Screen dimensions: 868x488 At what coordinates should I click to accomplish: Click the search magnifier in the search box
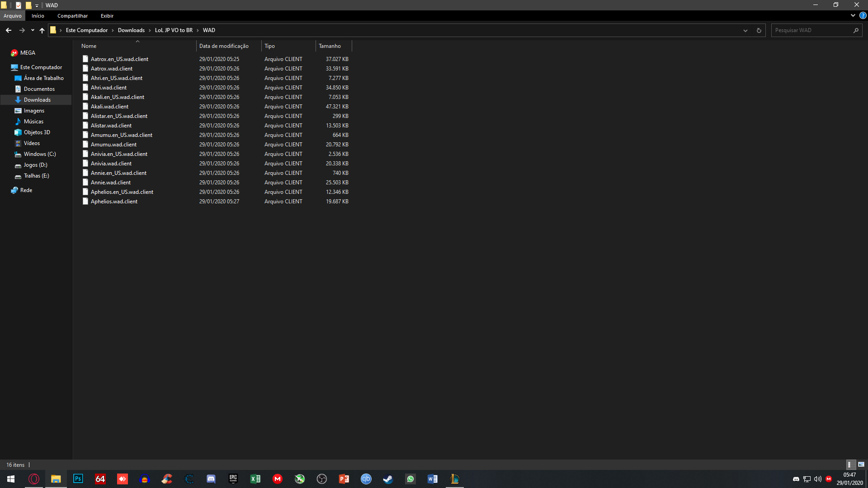857,30
